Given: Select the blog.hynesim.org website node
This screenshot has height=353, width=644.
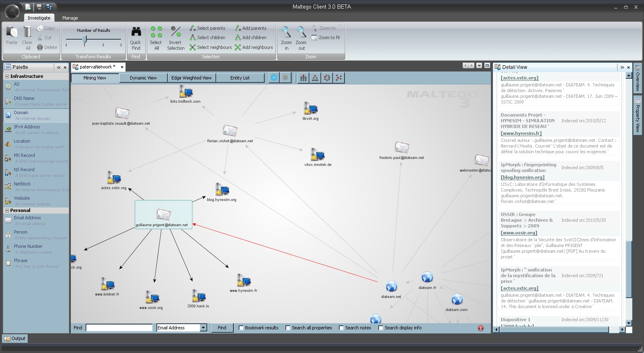Looking at the screenshot, I should tap(222, 190).
